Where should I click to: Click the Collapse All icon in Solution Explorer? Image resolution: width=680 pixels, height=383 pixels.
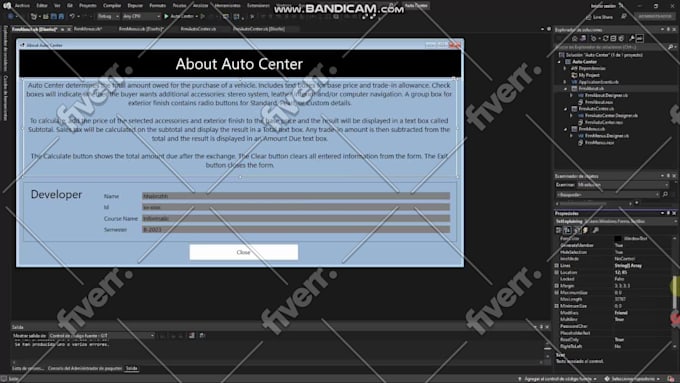pyautogui.click(x=613, y=39)
